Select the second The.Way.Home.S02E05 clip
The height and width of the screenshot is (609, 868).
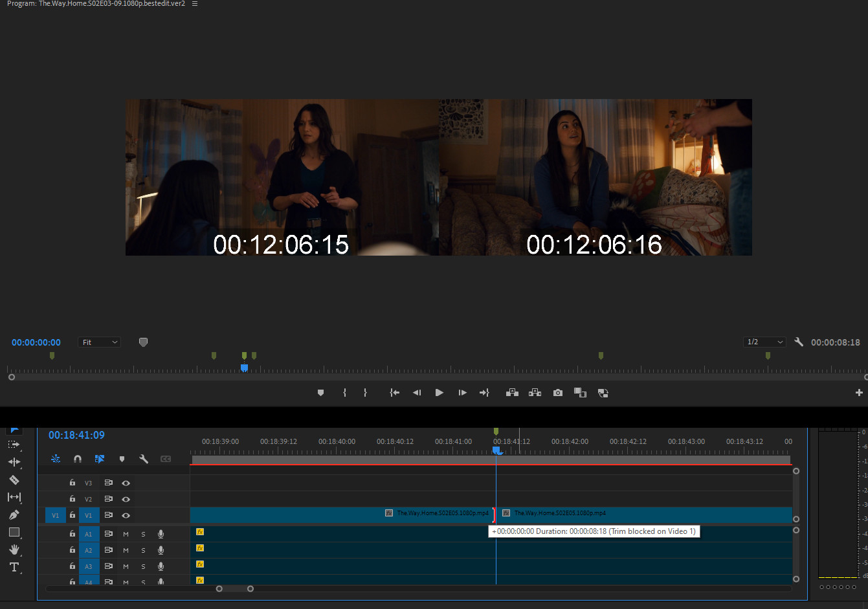pyautogui.click(x=644, y=515)
